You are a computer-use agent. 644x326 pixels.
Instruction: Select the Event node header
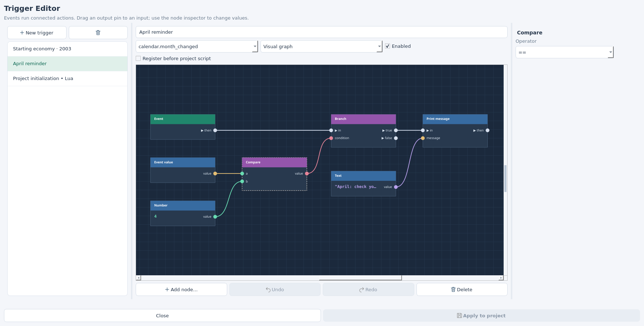pyautogui.click(x=183, y=119)
